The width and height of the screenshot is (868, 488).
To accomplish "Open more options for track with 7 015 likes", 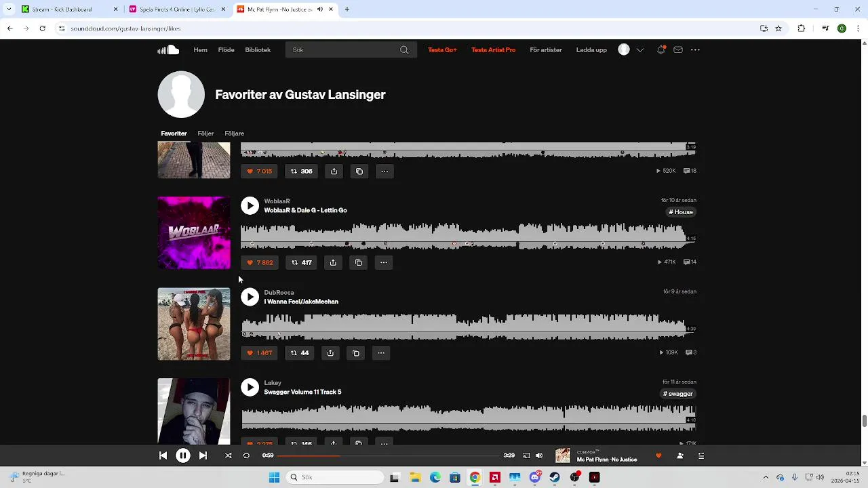I will pos(384,171).
